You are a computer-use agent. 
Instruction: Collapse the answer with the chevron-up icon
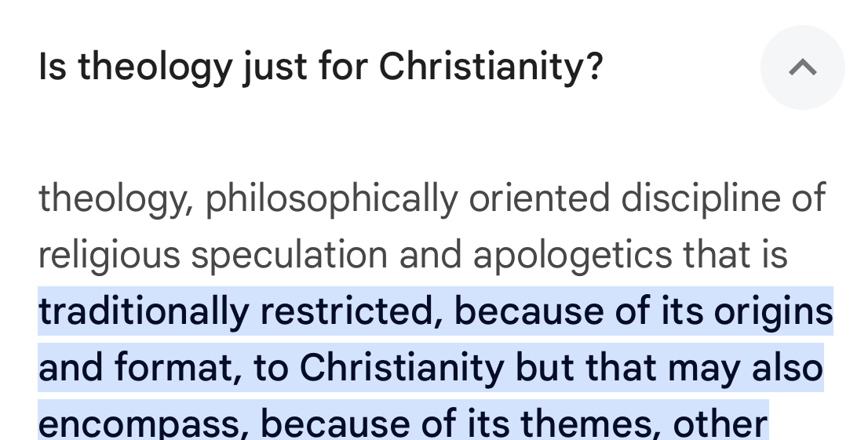pyautogui.click(x=803, y=67)
